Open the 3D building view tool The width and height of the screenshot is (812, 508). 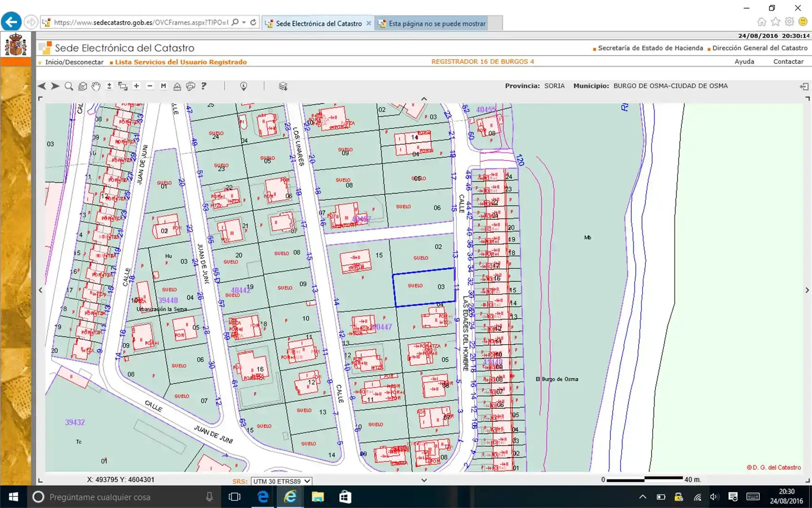[x=82, y=86]
